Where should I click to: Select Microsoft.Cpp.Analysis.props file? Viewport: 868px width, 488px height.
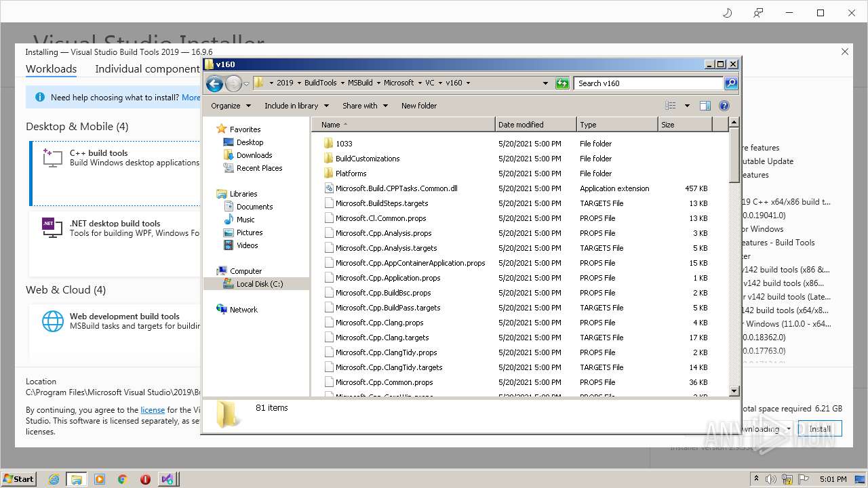tap(383, 233)
